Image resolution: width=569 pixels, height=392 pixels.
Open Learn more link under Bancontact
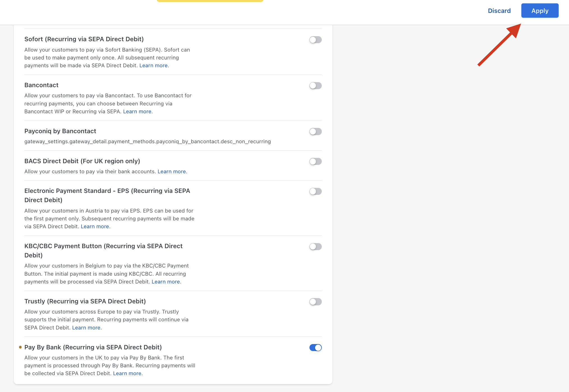137,112
